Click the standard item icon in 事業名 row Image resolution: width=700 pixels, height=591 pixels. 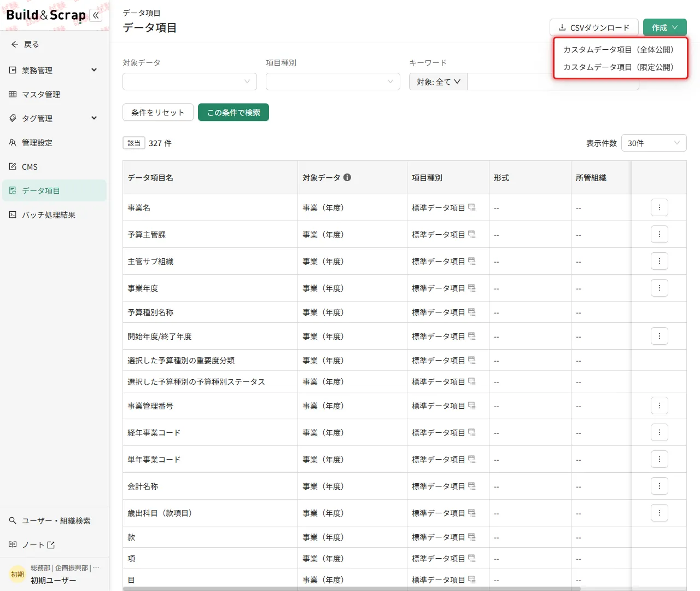tap(472, 207)
